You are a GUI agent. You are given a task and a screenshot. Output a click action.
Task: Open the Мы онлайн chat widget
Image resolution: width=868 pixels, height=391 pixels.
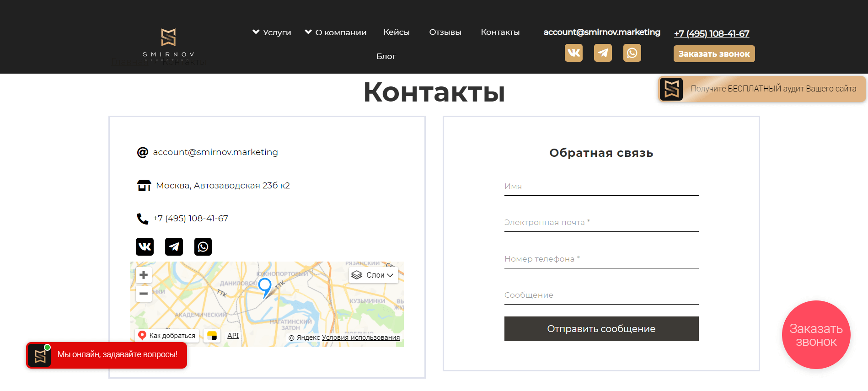pyautogui.click(x=107, y=355)
